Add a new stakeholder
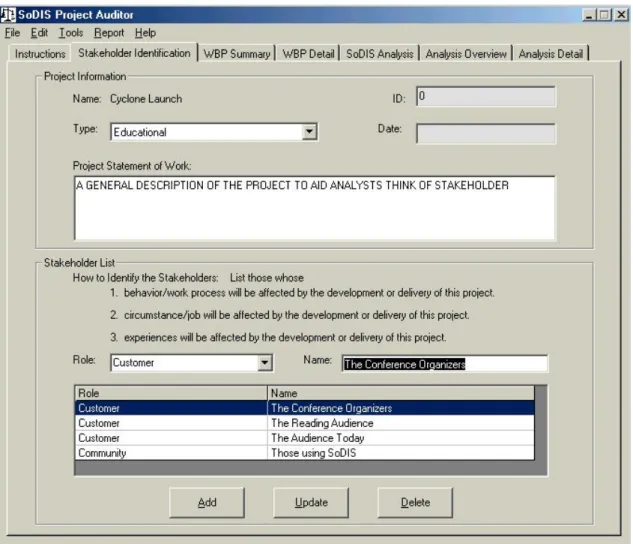 [x=207, y=502]
